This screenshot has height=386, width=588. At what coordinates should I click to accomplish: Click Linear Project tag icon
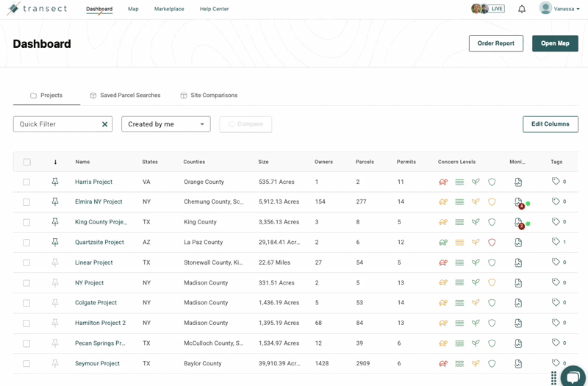pyautogui.click(x=556, y=262)
